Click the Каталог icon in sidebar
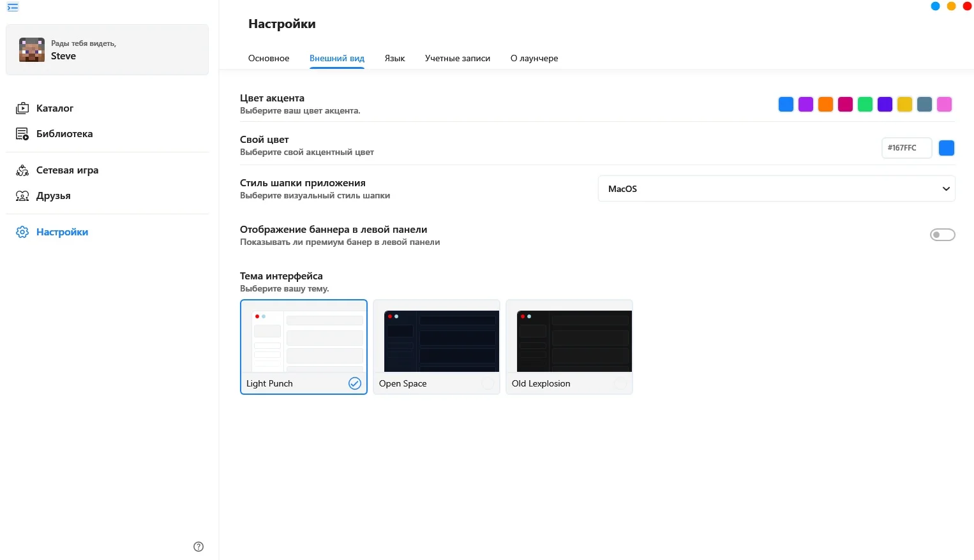The width and height of the screenshot is (974, 560). pyautogui.click(x=22, y=108)
